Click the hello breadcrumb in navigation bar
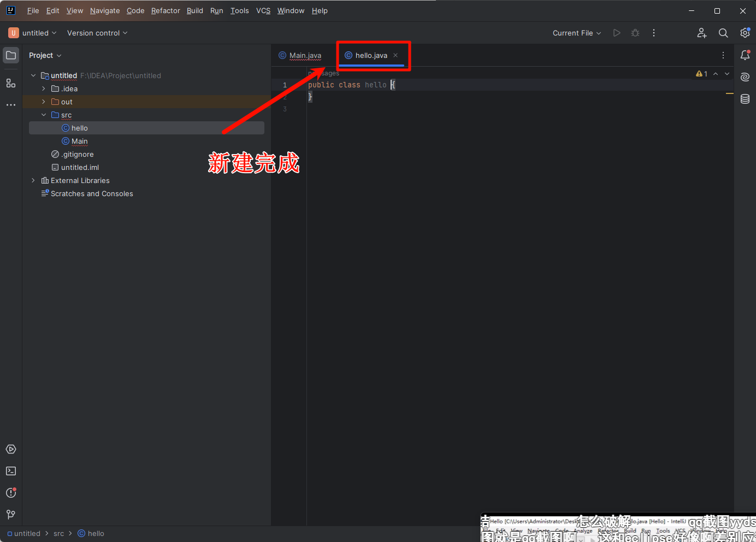Screen dimensions: 756x542 pyautogui.click(x=91, y=533)
